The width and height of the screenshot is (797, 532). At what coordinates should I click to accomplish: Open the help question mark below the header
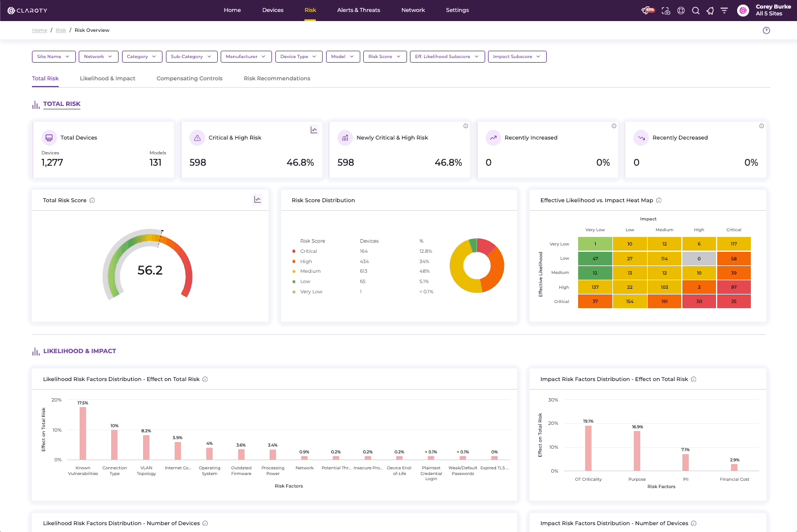tap(766, 30)
